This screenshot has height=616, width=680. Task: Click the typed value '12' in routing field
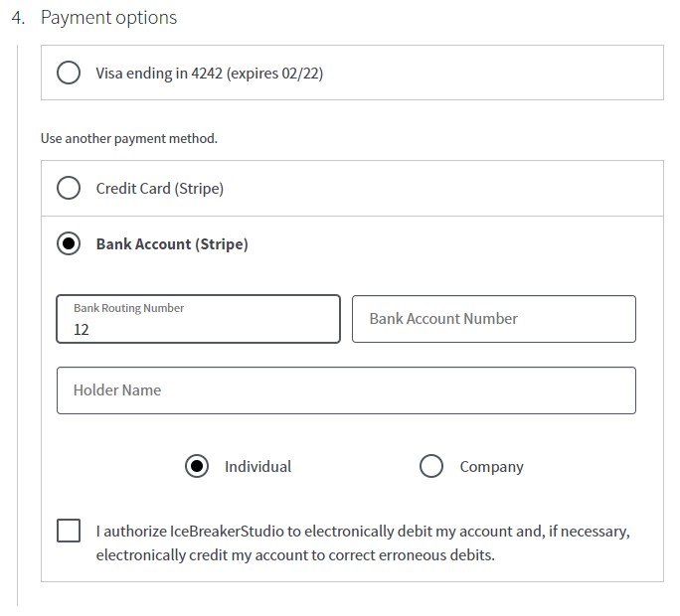[82, 330]
